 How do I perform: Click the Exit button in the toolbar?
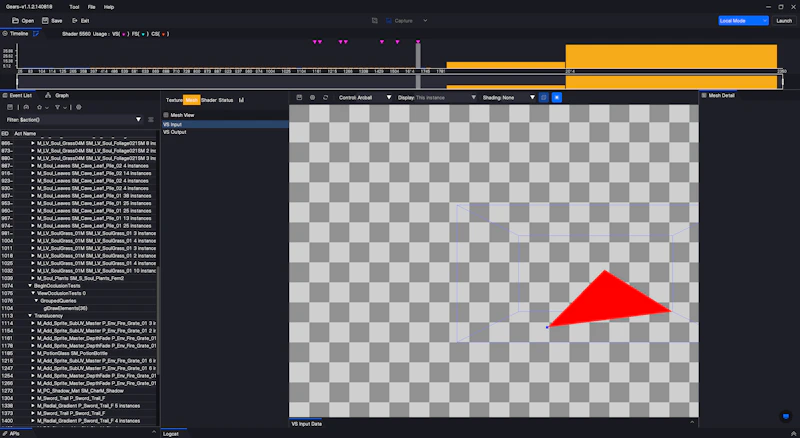(81, 21)
